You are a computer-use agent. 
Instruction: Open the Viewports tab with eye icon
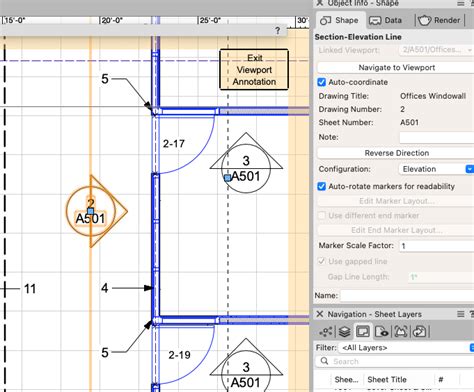[382, 332]
